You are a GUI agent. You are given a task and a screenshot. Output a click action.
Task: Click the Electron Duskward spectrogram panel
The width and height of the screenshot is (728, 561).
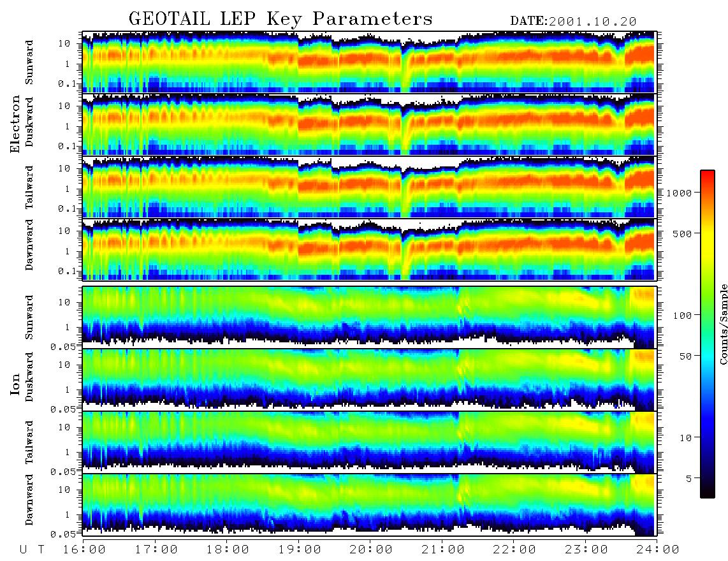(368, 124)
